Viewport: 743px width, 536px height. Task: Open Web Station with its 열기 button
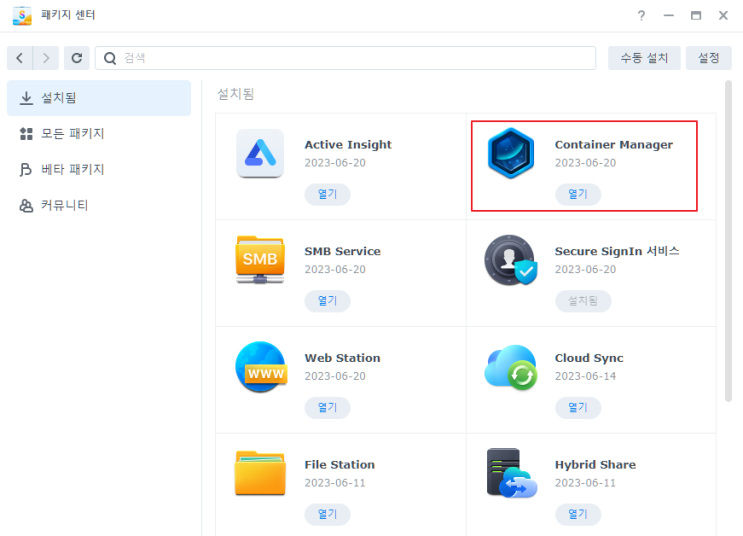coord(327,408)
